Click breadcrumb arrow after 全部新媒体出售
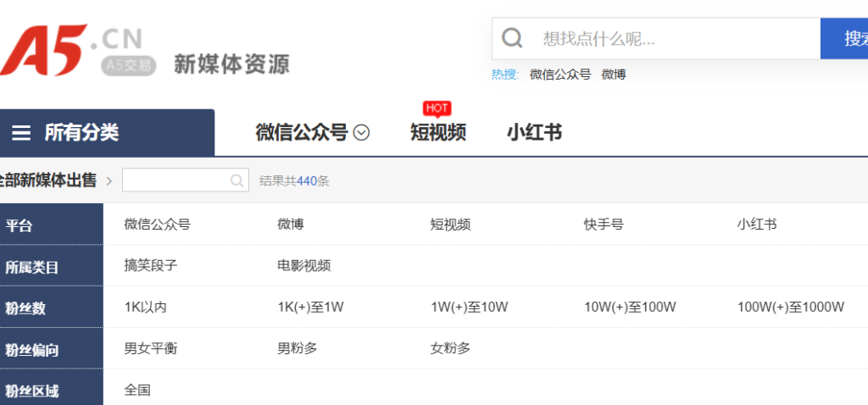Screen dimensions: 868x405 [109, 180]
